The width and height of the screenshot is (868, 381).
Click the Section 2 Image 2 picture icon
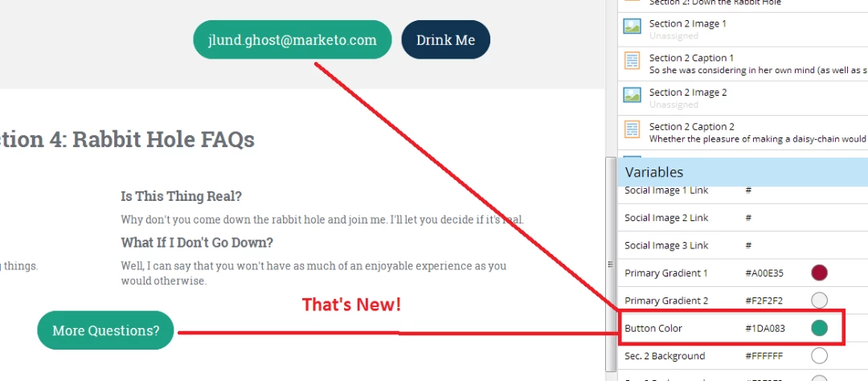pos(632,95)
